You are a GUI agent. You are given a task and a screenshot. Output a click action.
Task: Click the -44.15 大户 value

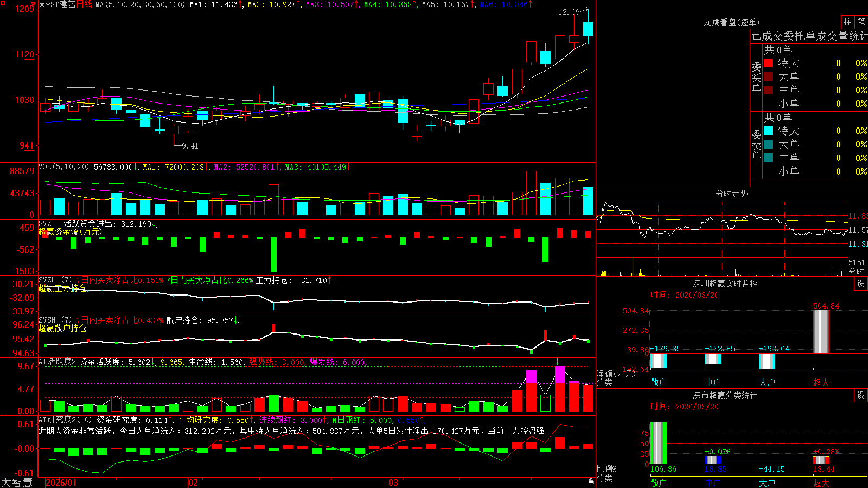(x=771, y=469)
